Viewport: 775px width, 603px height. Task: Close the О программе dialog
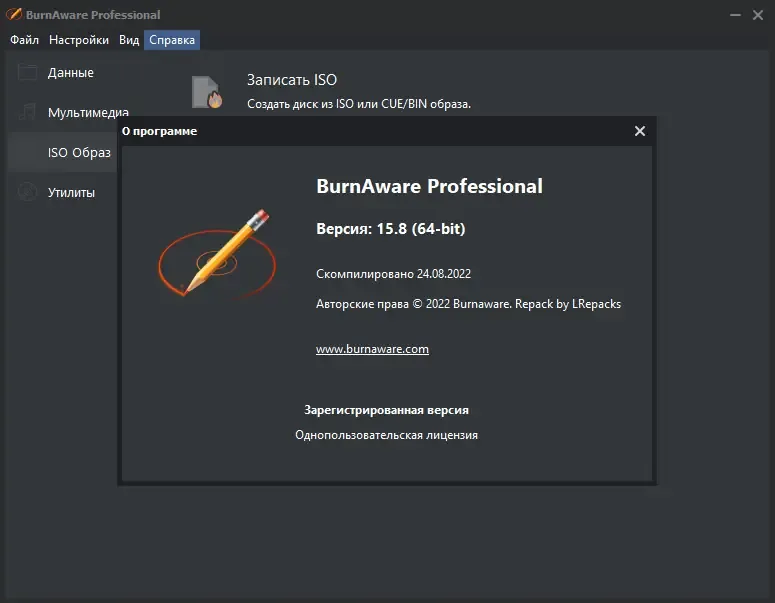click(x=640, y=131)
